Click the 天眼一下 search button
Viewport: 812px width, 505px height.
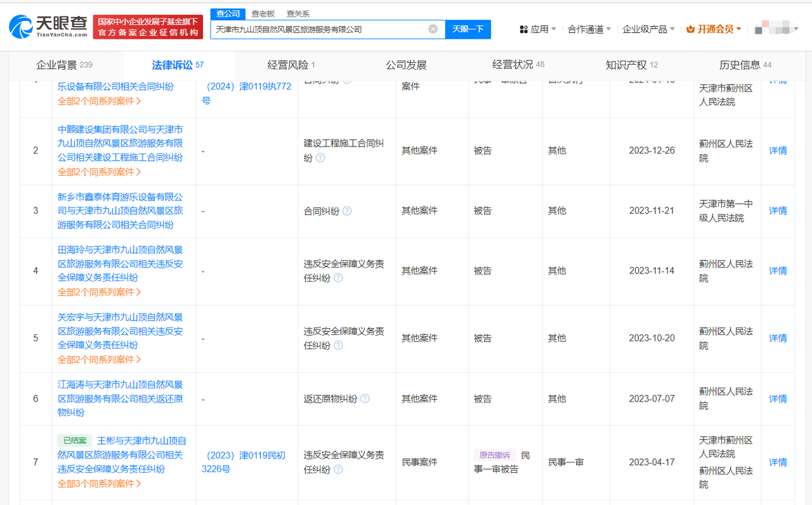pyautogui.click(x=468, y=29)
